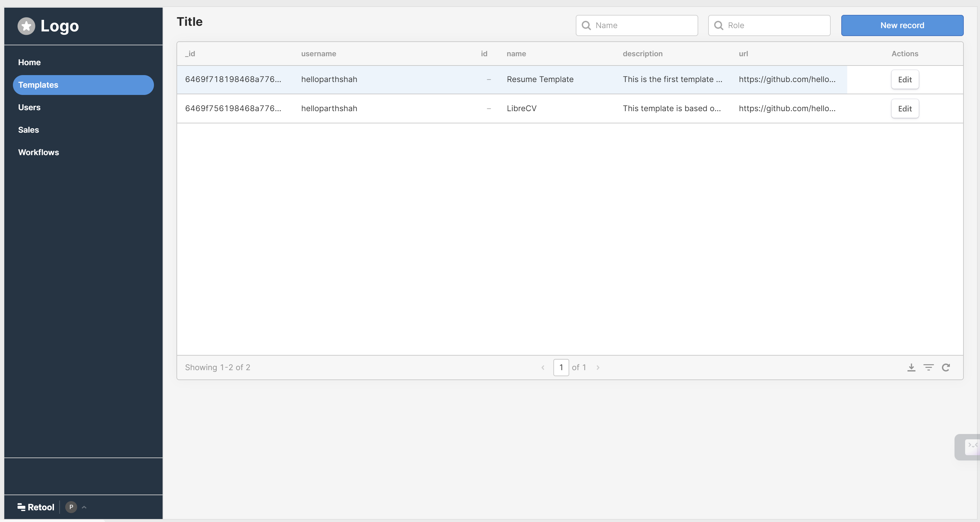Screen dimensions: 980x522
Task: Open the Users navigation item
Action: [x=29, y=107]
